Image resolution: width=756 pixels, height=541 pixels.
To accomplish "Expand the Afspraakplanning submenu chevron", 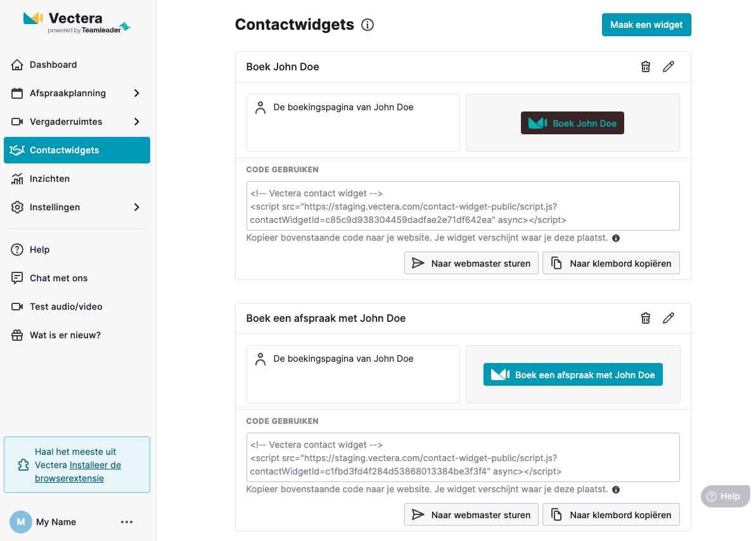I will pyautogui.click(x=137, y=93).
